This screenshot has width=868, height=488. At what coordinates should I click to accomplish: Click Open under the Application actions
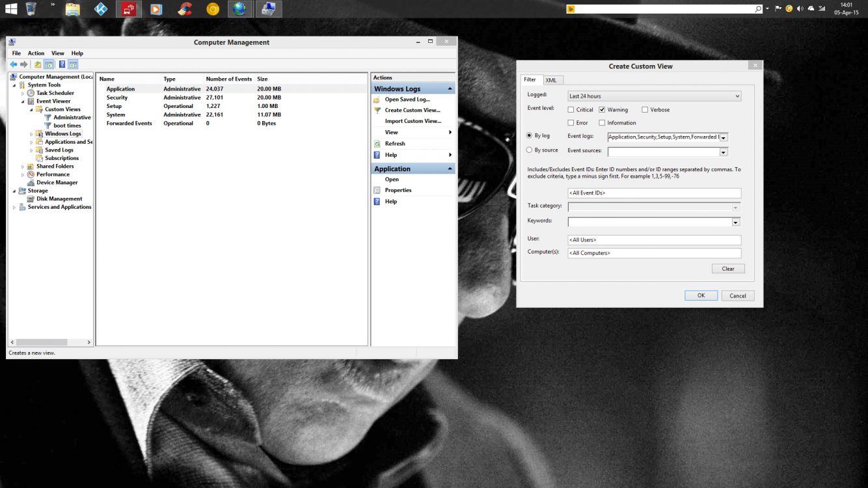pyautogui.click(x=392, y=180)
